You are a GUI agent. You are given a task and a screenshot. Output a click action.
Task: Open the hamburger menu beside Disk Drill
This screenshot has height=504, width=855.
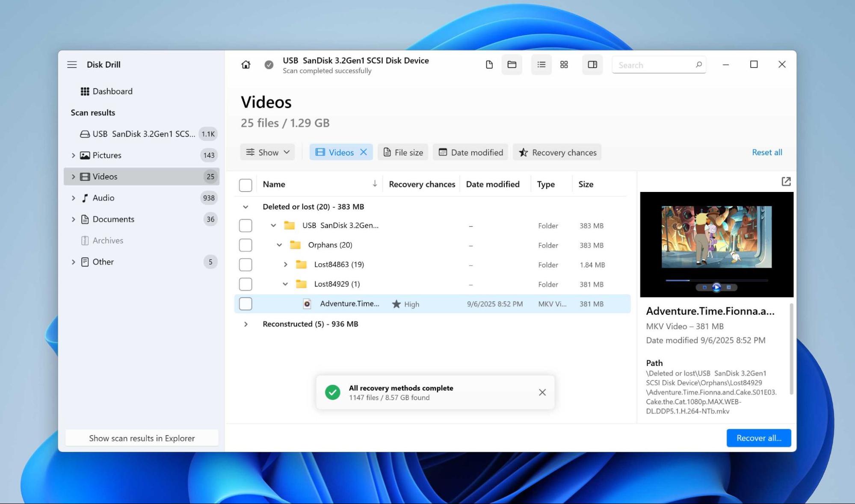coord(72,65)
